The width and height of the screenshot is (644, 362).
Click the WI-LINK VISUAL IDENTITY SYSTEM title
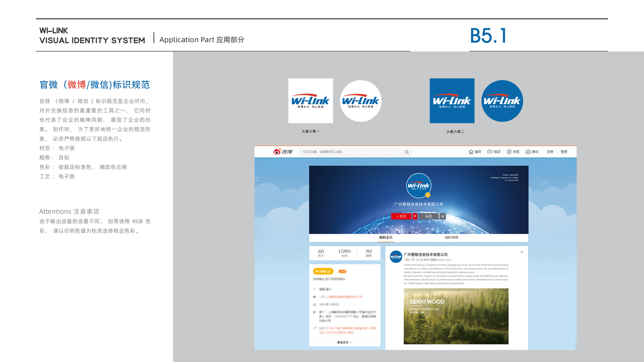coord(92,36)
